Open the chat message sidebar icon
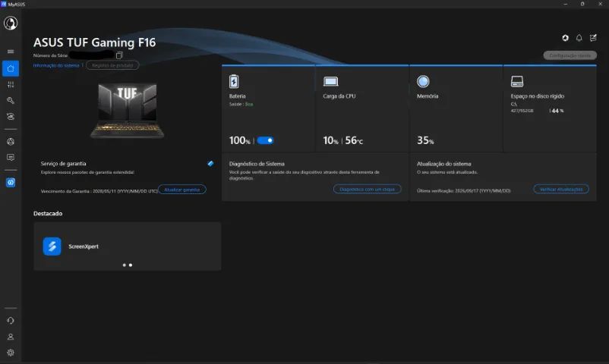Image resolution: width=609 pixels, height=364 pixels. click(11, 157)
